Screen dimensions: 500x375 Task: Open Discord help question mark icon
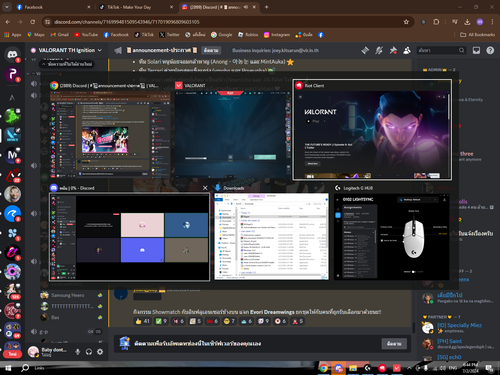pyautogui.click(x=490, y=50)
